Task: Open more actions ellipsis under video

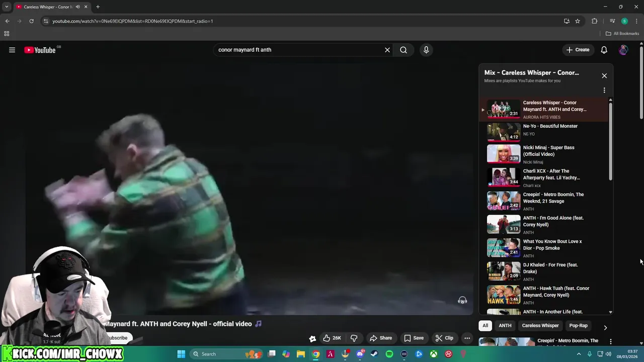Action: 467,338
